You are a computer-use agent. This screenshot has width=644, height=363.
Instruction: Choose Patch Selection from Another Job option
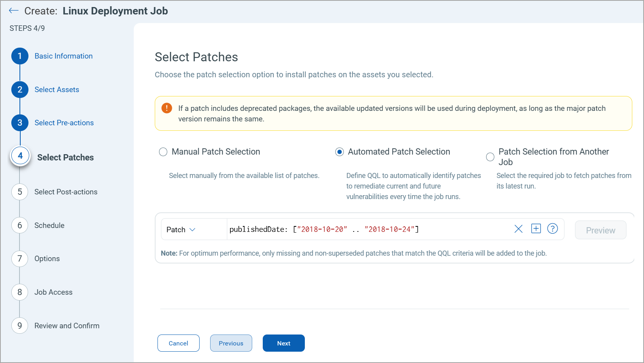coord(490,157)
